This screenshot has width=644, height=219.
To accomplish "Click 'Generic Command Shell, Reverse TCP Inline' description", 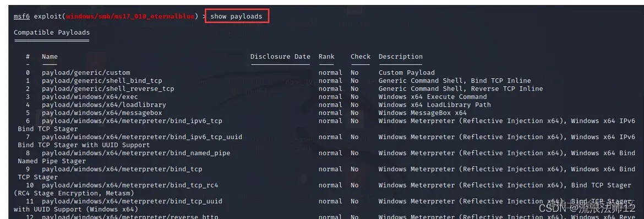I will pyautogui.click(x=461, y=89).
